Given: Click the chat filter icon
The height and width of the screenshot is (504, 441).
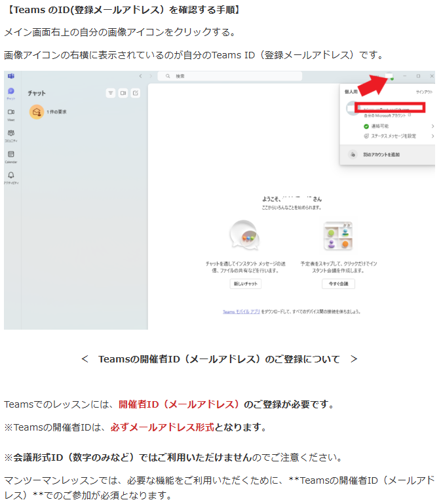Looking at the screenshot, I should (111, 93).
